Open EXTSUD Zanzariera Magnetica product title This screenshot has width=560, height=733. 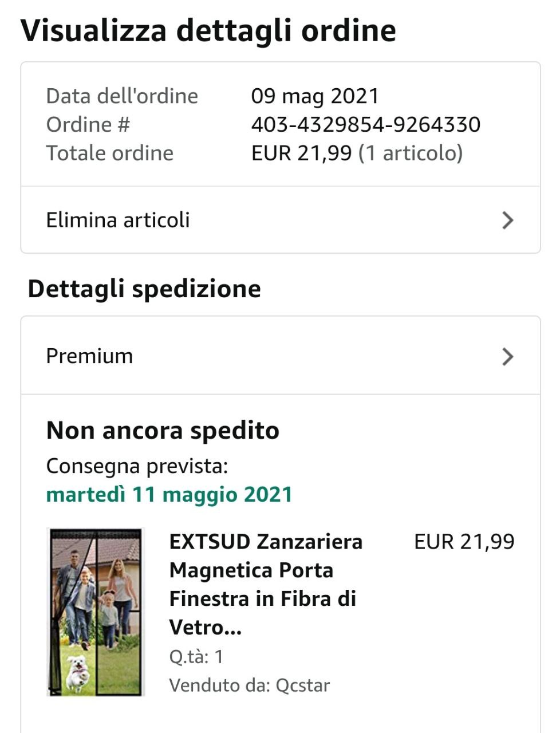pyautogui.click(x=266, y=585)
